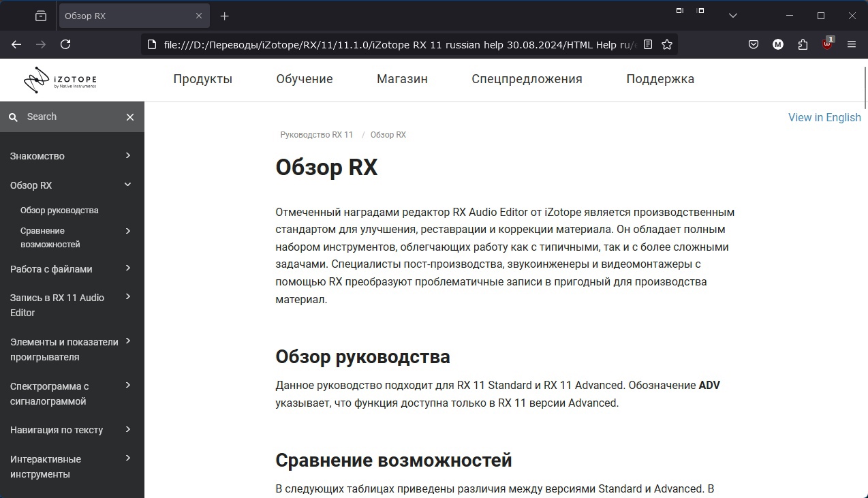Expand the Интерактивные инструменты chevron
868x498 pixels.
[128, 458]
